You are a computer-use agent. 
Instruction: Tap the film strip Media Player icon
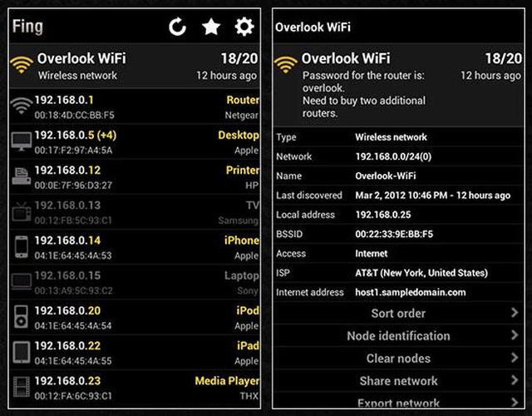point(21,387)
